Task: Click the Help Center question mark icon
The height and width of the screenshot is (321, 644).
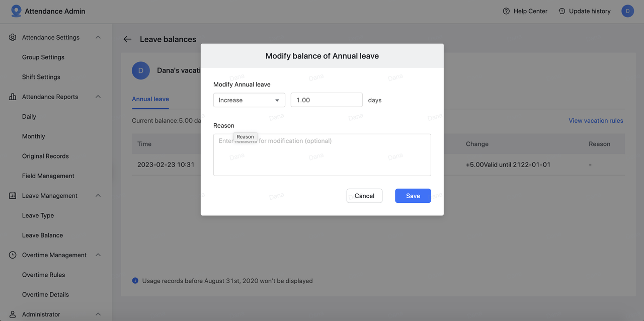Action: (506, 11)
